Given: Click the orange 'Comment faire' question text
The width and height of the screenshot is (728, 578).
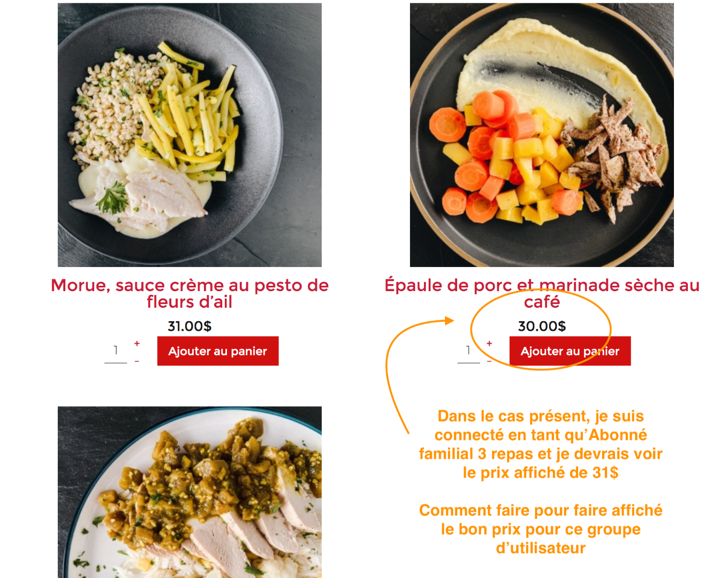Looking at the screenshot, I should 541,529.
